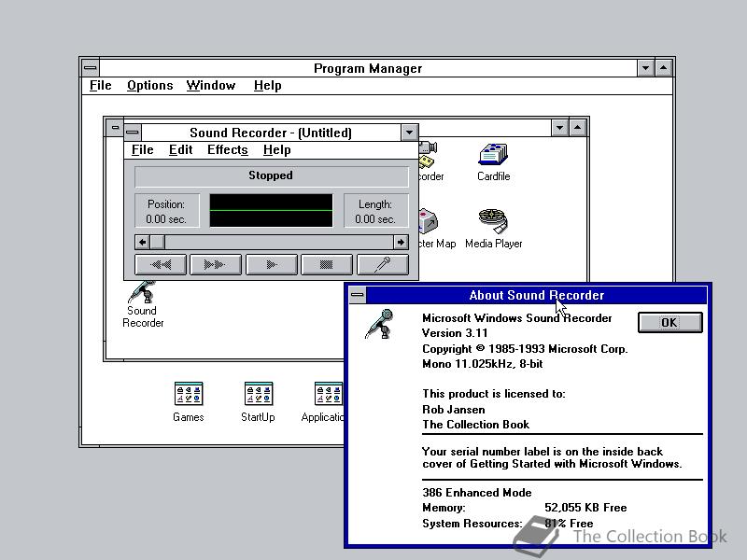Click the Fast Forward button in Sound Recorder

(216, 264)
